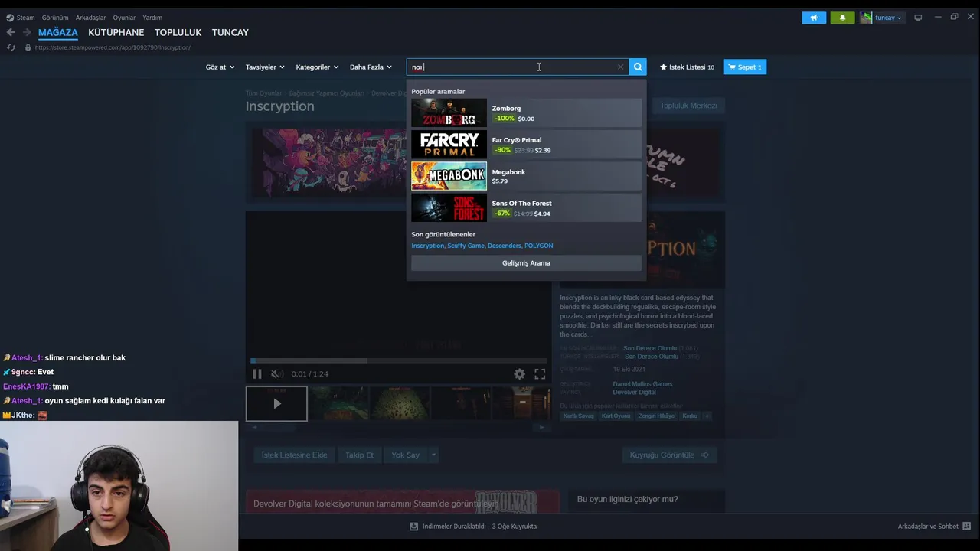Open the green notifications bell
980x551 pixels.
[842, 18]
